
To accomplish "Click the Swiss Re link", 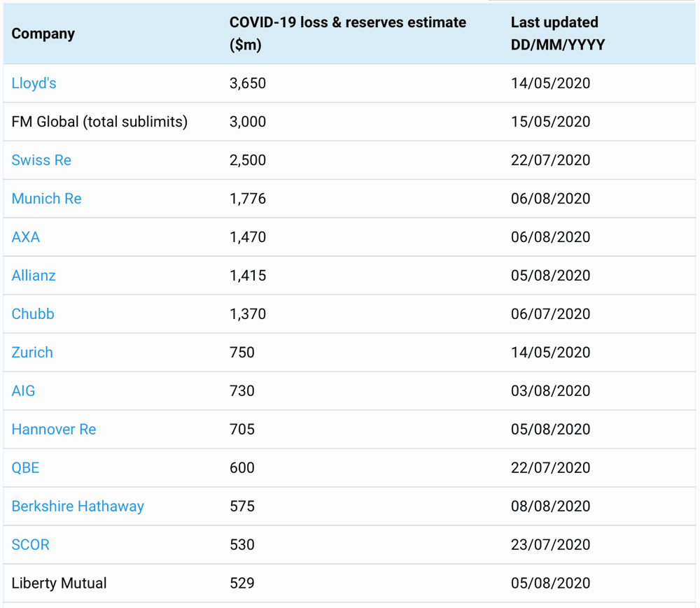I will [41, 160].
